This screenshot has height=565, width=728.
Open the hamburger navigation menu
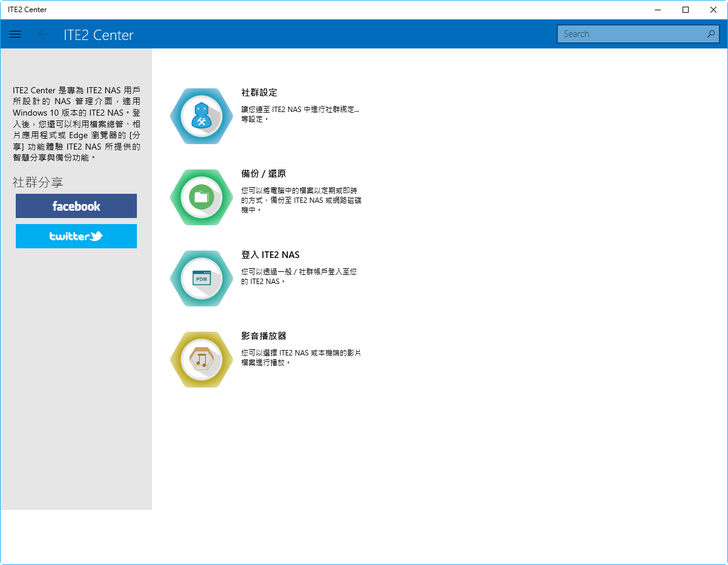(x=15, y=34)
